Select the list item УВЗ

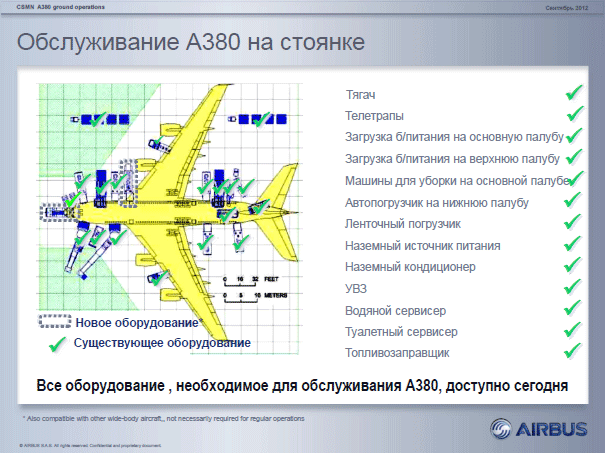click(356, 289)
